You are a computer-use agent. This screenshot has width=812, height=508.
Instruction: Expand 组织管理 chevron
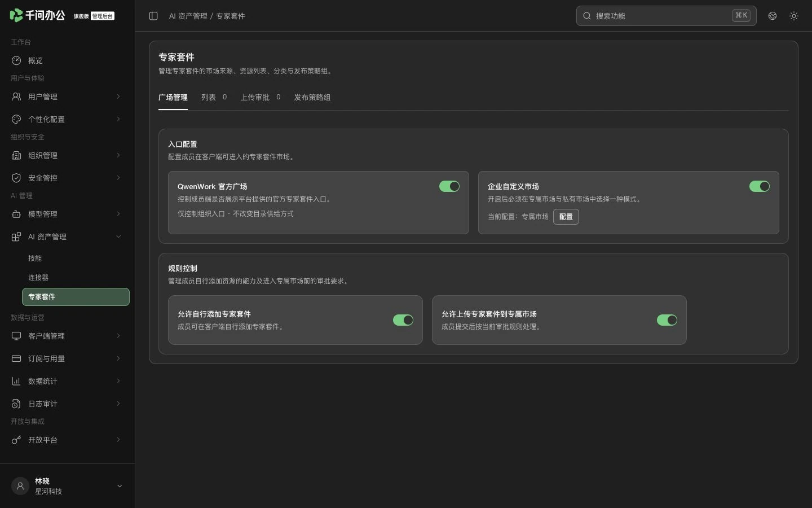118,155
